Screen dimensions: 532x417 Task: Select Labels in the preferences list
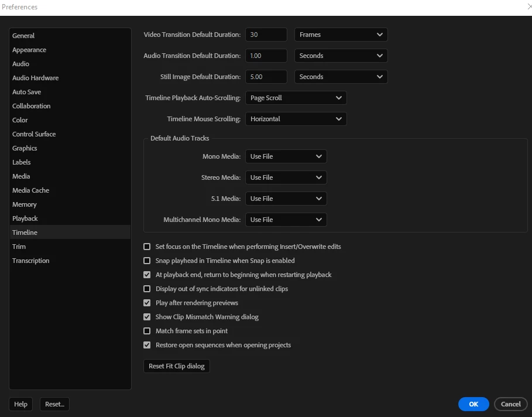pyautogui.click(x=70, y=162)
